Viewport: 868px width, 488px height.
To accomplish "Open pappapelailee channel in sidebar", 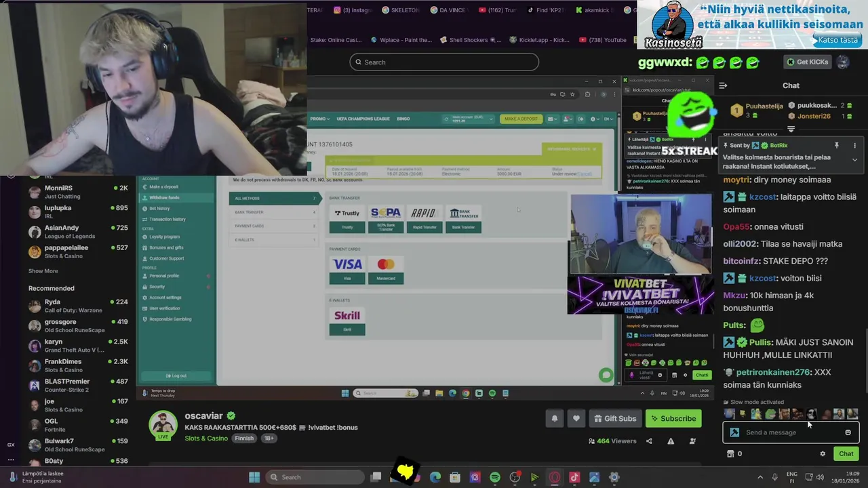I will [x=78, y=251].
